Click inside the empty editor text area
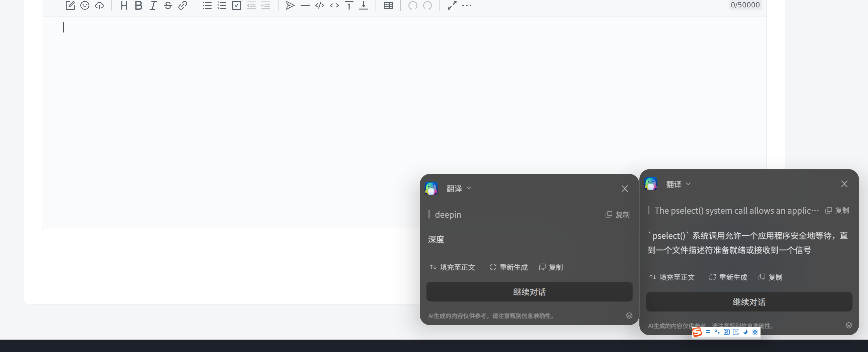 (404, 122)
